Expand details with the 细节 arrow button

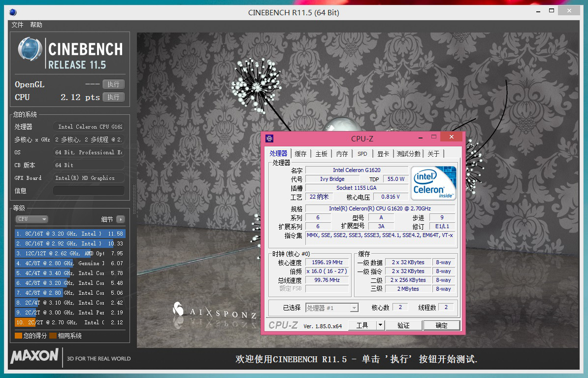120,219
